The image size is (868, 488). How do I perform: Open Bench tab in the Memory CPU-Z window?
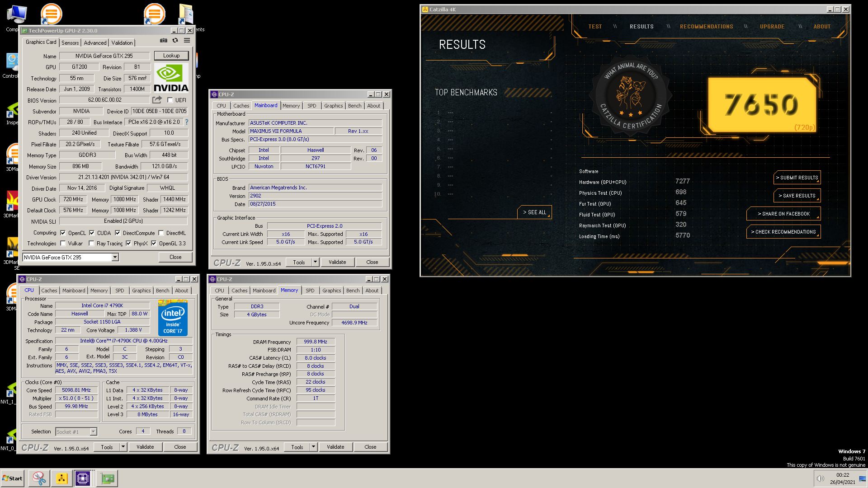pos(353,291)
